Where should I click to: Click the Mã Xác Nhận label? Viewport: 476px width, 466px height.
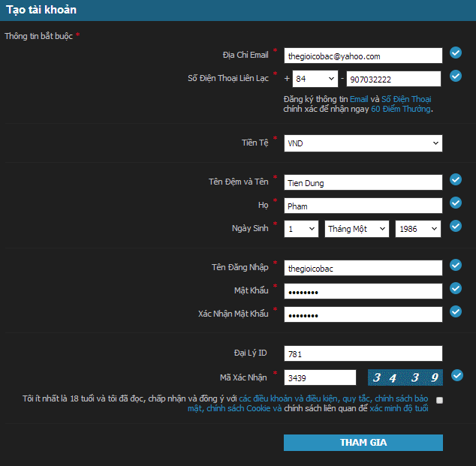point(243,377)
